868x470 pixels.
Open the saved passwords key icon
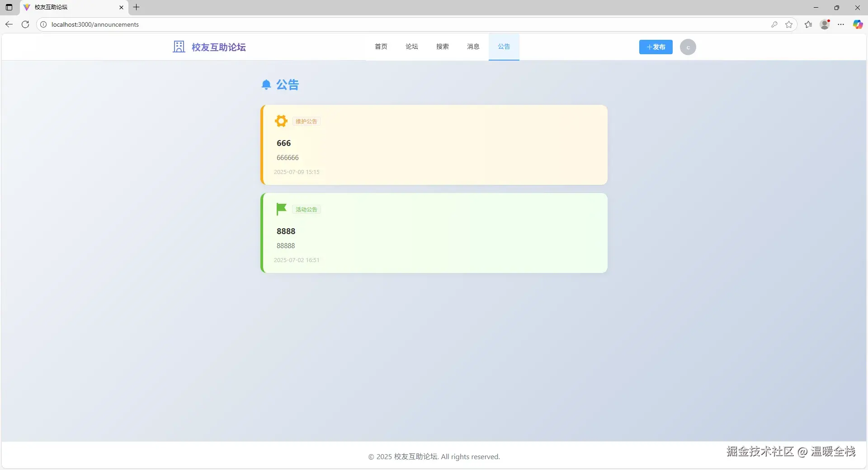point(774,24)
